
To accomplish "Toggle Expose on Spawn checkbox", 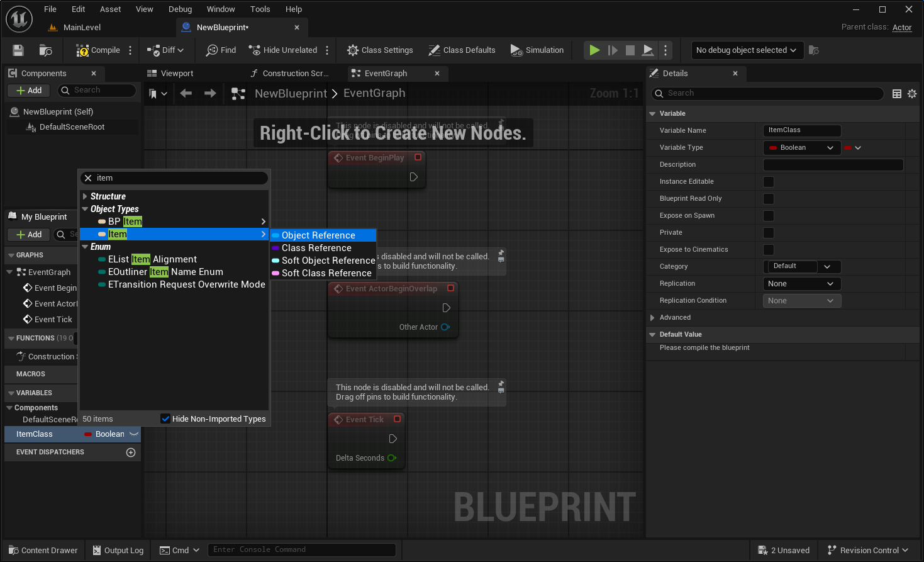I will pos(769,216).
